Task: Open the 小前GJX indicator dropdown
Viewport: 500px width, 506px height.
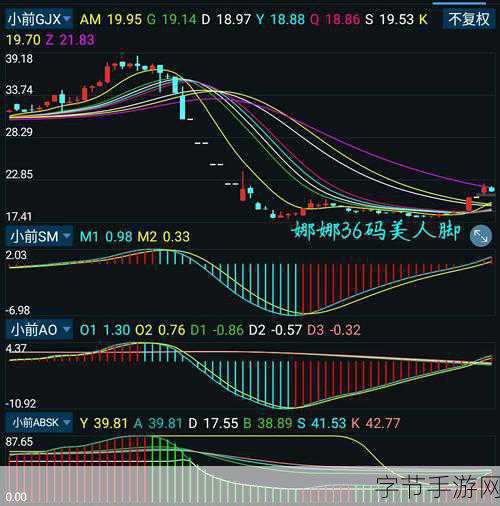Action: click(x=39, y=19)
